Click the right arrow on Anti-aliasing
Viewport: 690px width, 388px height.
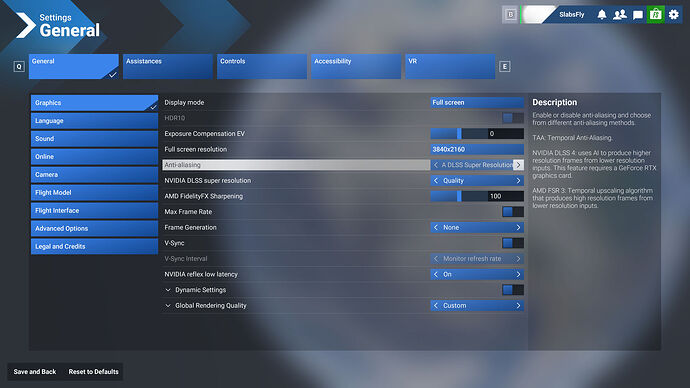[x=518, y=165]
